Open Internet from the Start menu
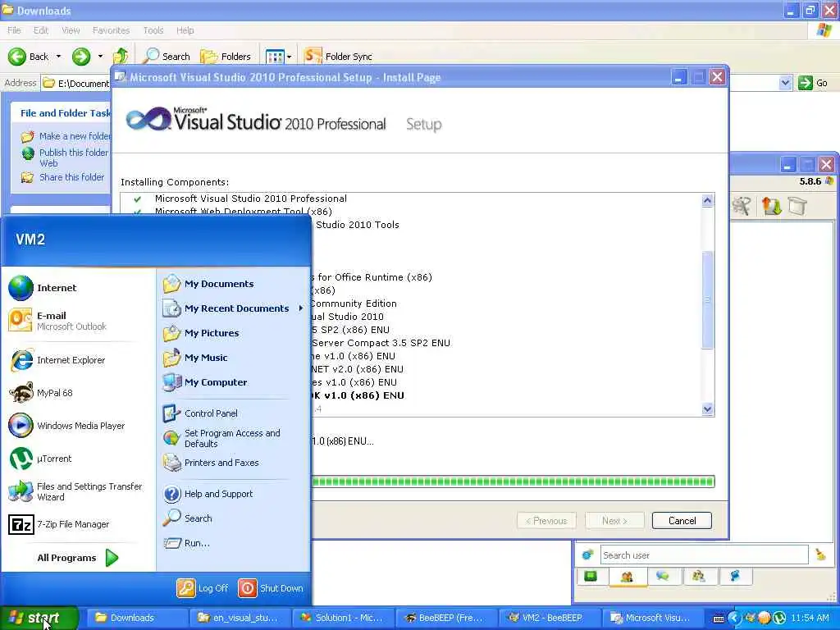 (x=43, y=288)
